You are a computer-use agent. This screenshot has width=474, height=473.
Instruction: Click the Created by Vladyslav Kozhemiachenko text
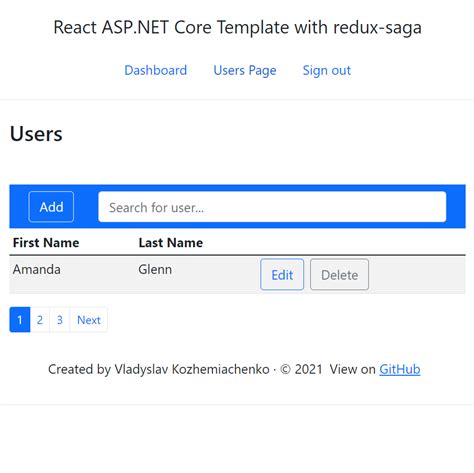pyautogui.click(x=159, y=369)
